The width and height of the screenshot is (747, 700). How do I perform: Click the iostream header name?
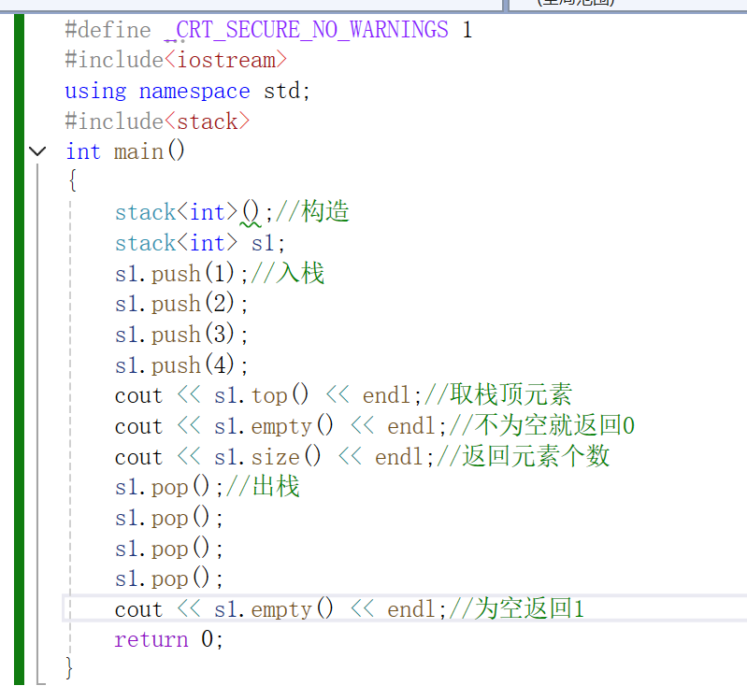tap(227, 60)
